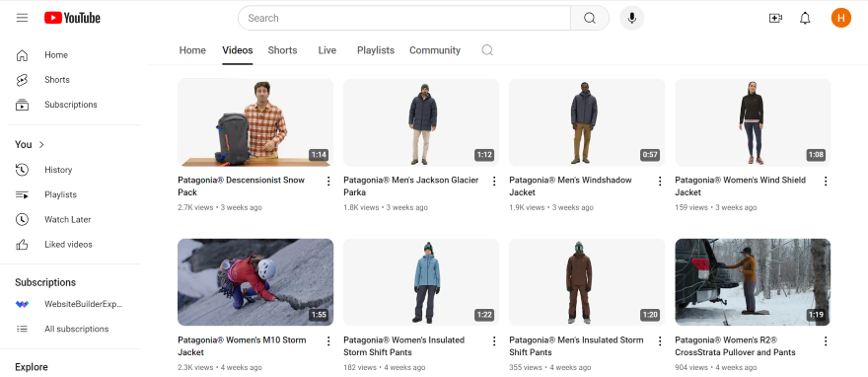Open options for R2 CrossStrata Pullover video

(x=826, y=341)
